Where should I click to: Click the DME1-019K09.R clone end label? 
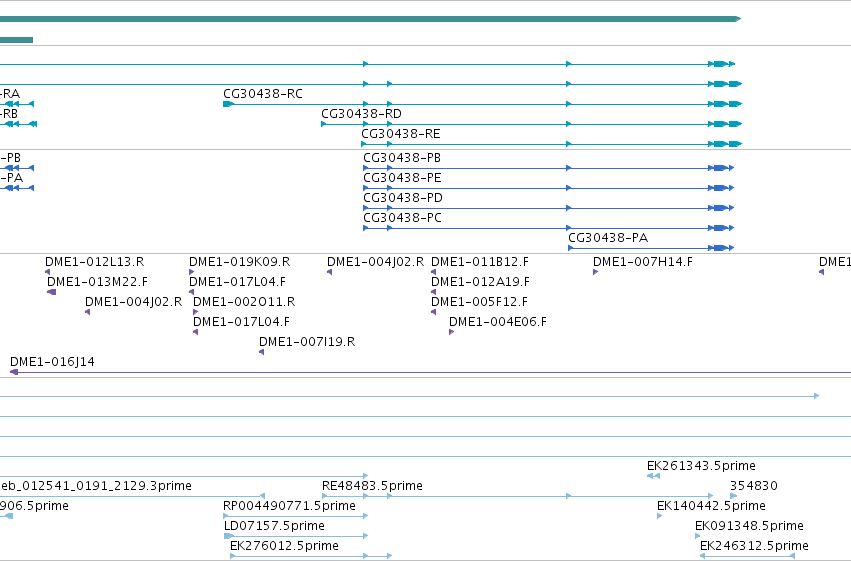click(x=239, y=262)
